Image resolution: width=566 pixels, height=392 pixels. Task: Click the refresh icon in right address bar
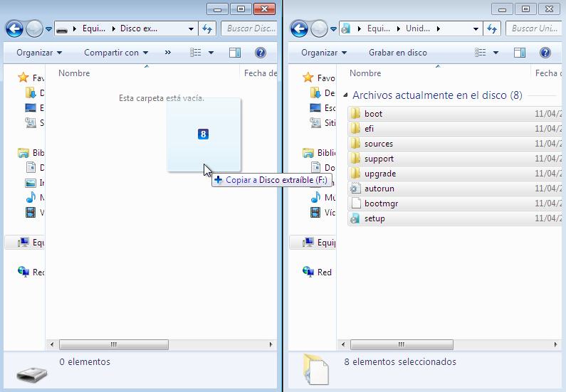click(493, 29)
